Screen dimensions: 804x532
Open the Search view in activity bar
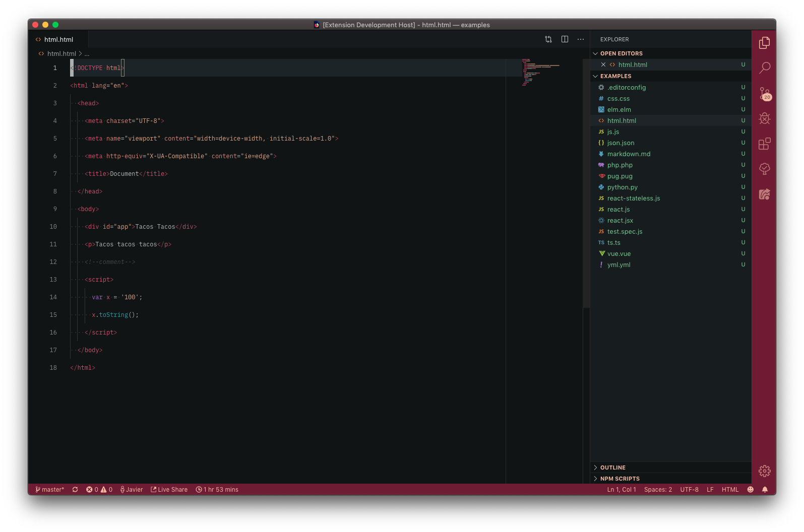(764, 68)
